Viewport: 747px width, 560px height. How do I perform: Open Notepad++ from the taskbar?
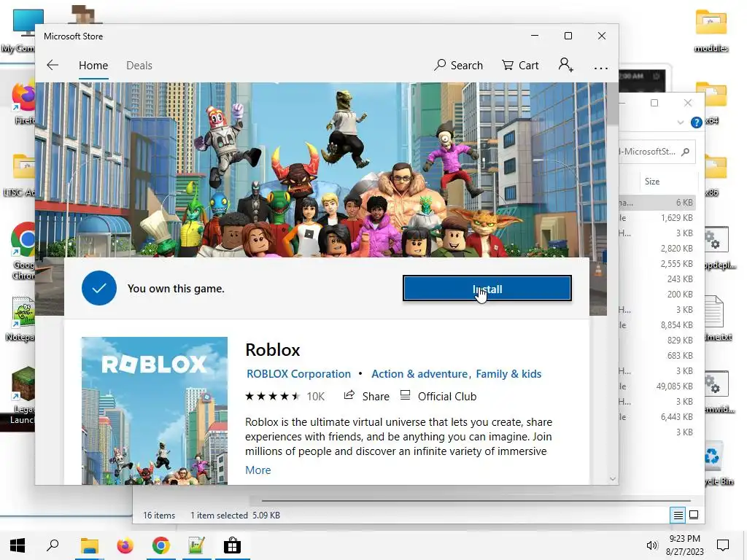tap(196, 545)
